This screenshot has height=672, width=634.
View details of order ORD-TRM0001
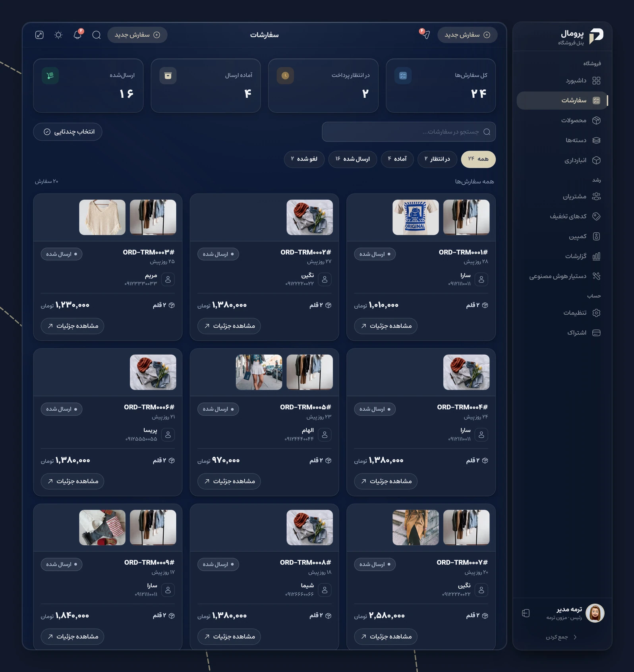click(386, 326)
